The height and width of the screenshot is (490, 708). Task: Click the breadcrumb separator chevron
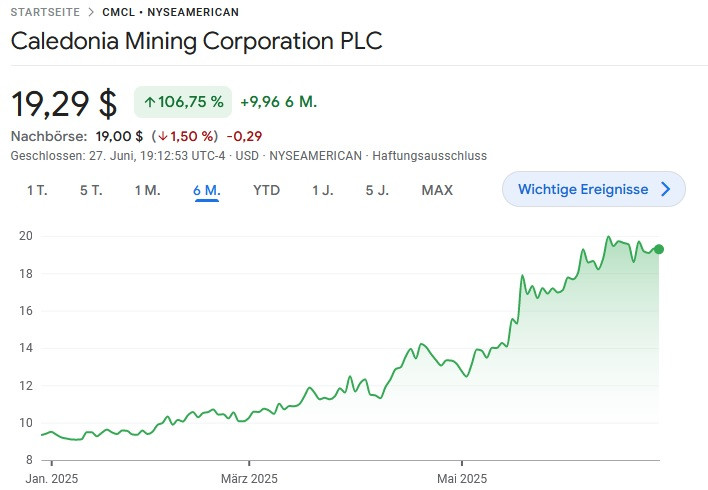coord(91,12)
